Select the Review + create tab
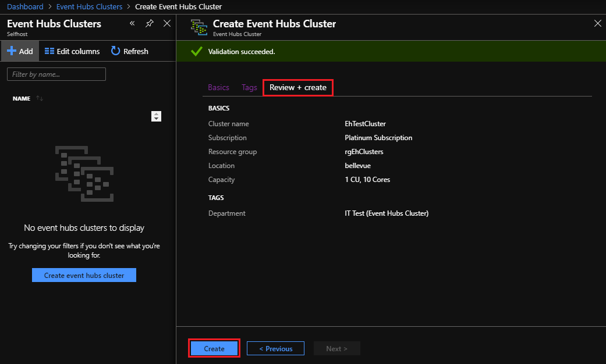606x364 pixels. coord(297,87)
